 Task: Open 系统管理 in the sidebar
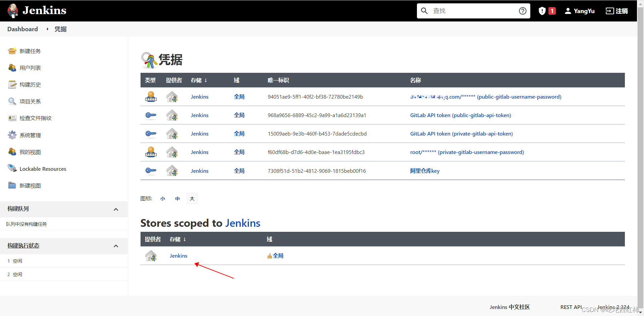click(x=30, y=135)
